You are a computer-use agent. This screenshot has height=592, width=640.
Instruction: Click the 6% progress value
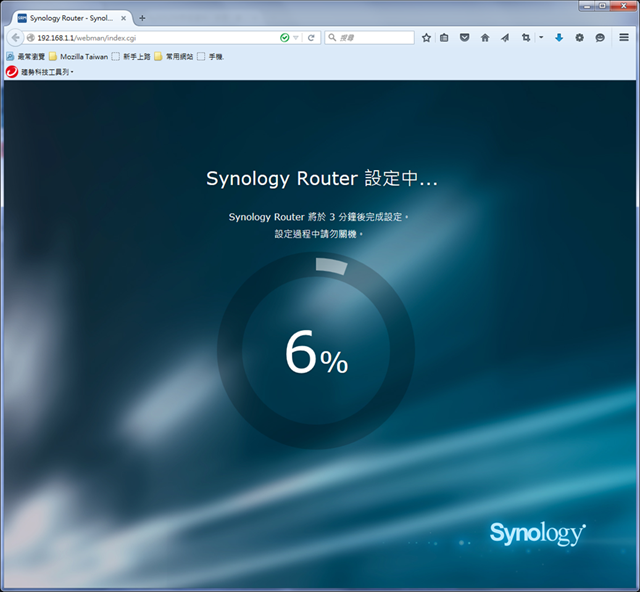[316, 352]
